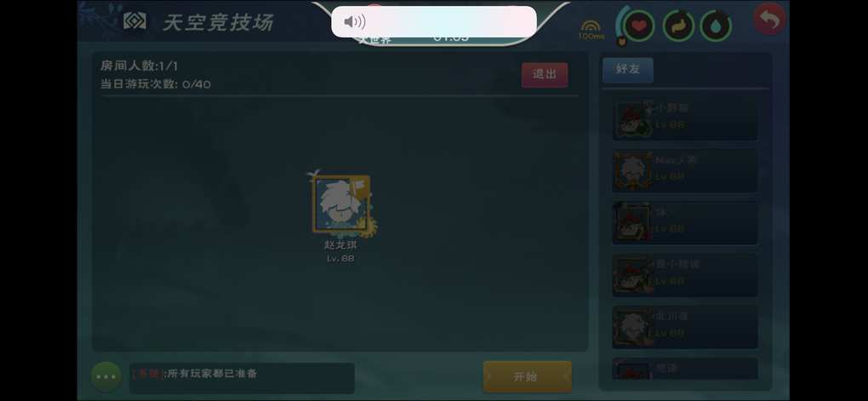The image size is (868, 401).
Task: Click the red back arrow icon
Action: 769,20
